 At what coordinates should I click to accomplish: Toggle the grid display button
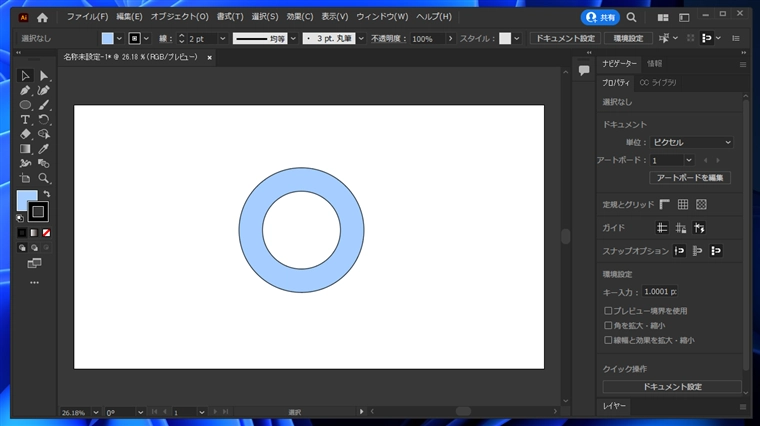pyautogui.click(x=683, y=205)
